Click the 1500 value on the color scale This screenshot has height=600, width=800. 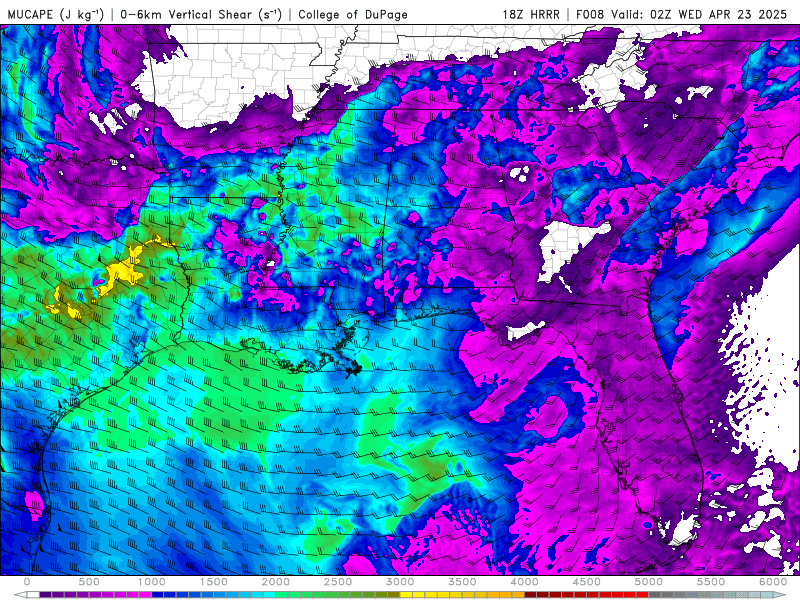(x=214, y=582)
